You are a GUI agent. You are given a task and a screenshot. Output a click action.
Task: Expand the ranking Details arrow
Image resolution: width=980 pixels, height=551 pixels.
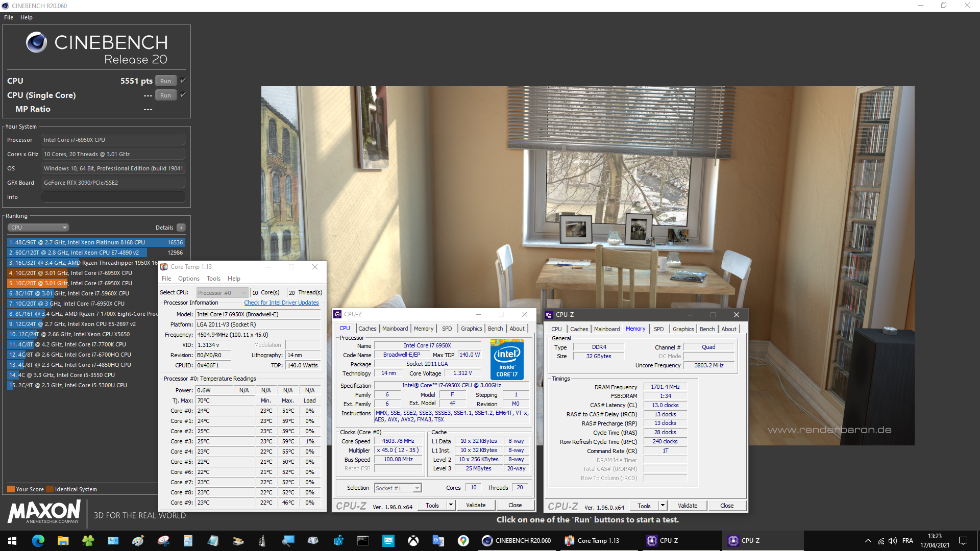[x=181, y=228]
